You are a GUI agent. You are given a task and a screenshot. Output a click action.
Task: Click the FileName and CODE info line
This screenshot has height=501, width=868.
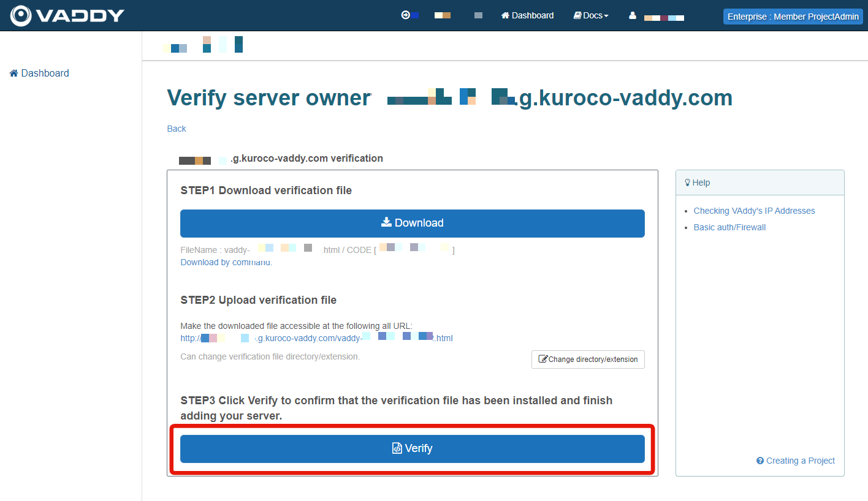point(318,250)
